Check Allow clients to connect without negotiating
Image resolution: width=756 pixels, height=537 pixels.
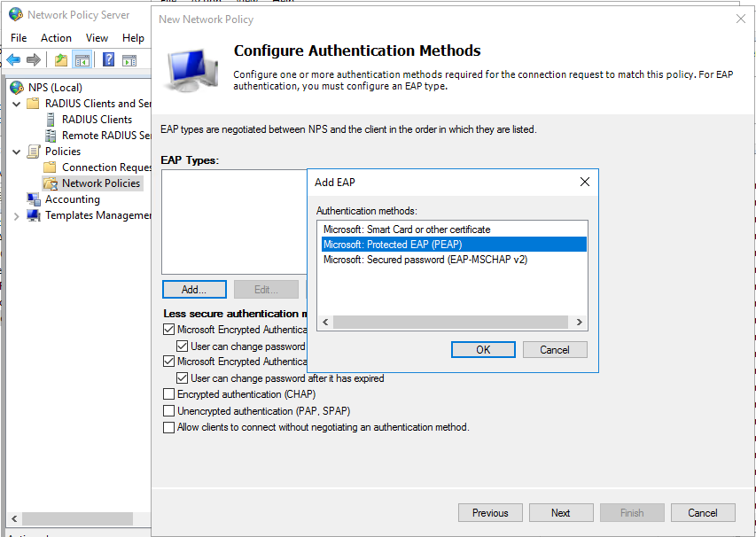168,428
